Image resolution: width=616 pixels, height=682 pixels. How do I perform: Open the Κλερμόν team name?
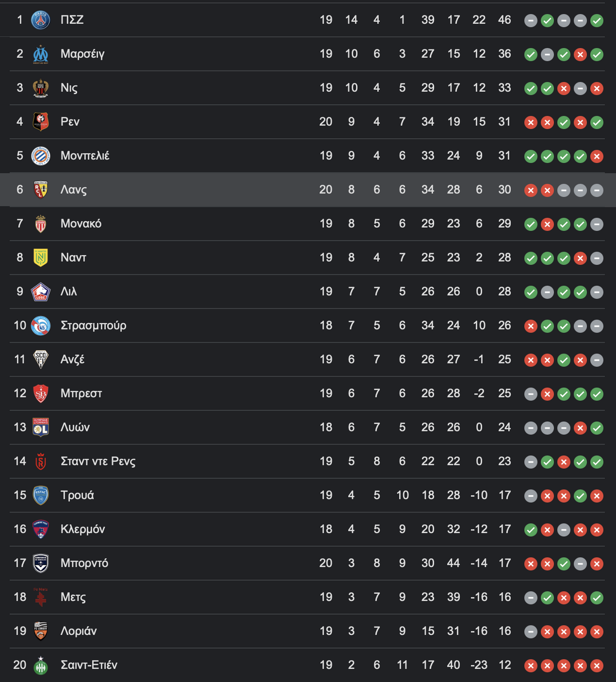tap(83, 529)
